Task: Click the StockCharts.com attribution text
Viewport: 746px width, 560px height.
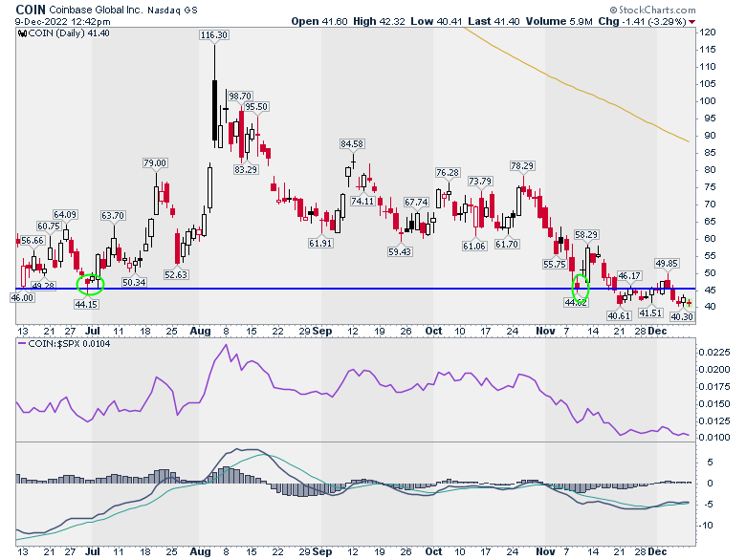Action: point(652,10)
